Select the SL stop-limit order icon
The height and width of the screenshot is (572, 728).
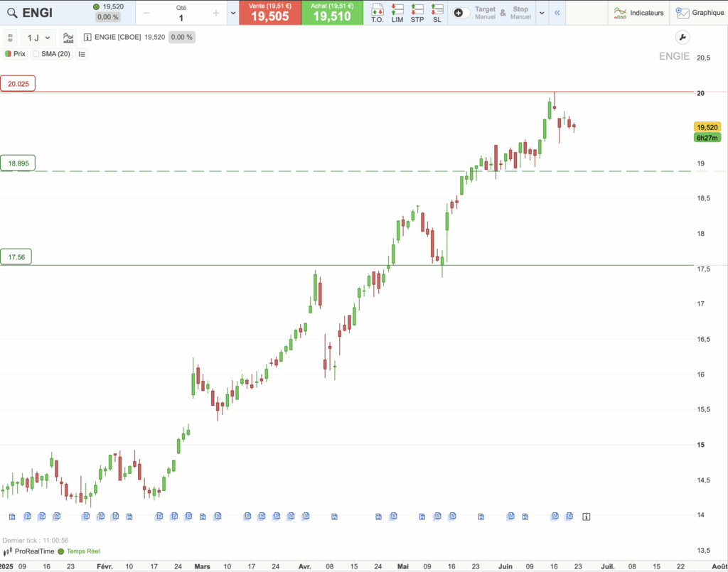(437, 13)
